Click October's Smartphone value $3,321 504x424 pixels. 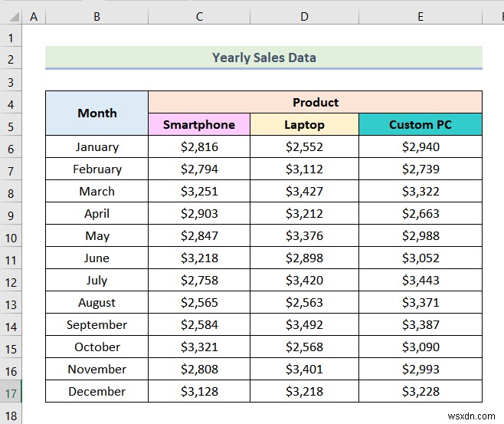point(199,347)
